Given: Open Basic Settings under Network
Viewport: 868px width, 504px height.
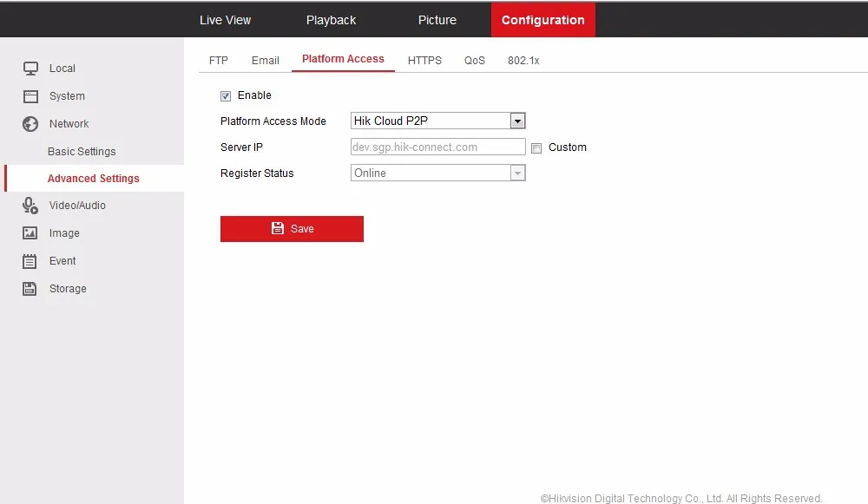Looking at the screenshot, I should tap(82, 152).
